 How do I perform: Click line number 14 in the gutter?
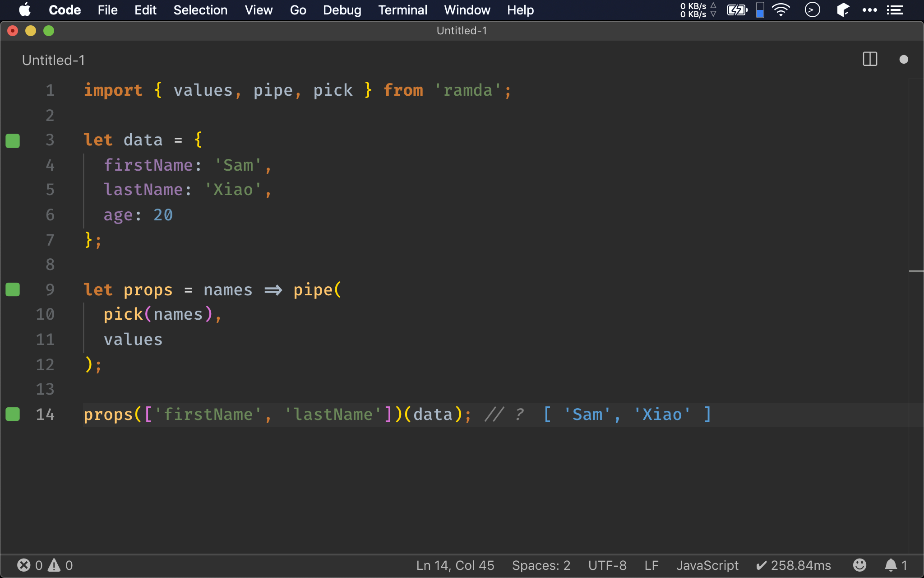click(45, 415)
